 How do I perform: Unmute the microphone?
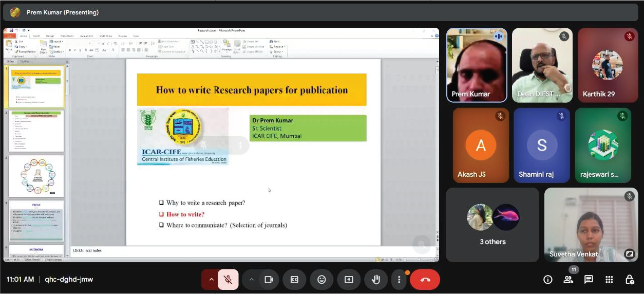[x=228, y=280]
